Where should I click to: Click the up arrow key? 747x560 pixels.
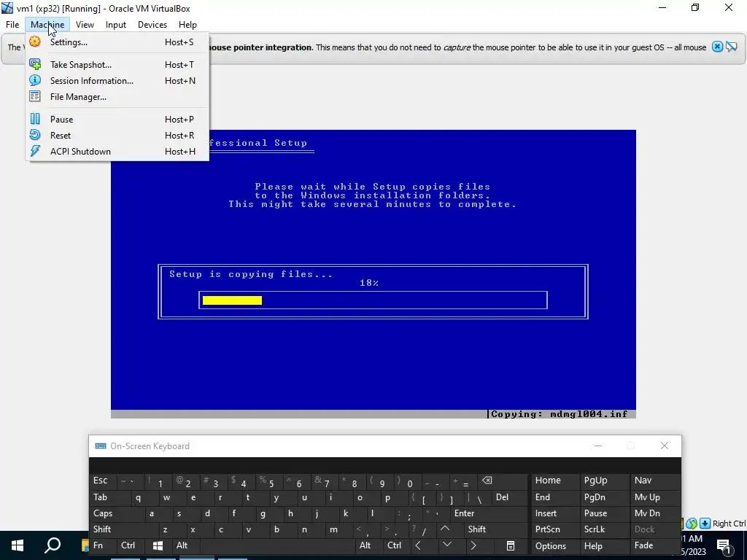pyautogui.click(x=445, y=529)
